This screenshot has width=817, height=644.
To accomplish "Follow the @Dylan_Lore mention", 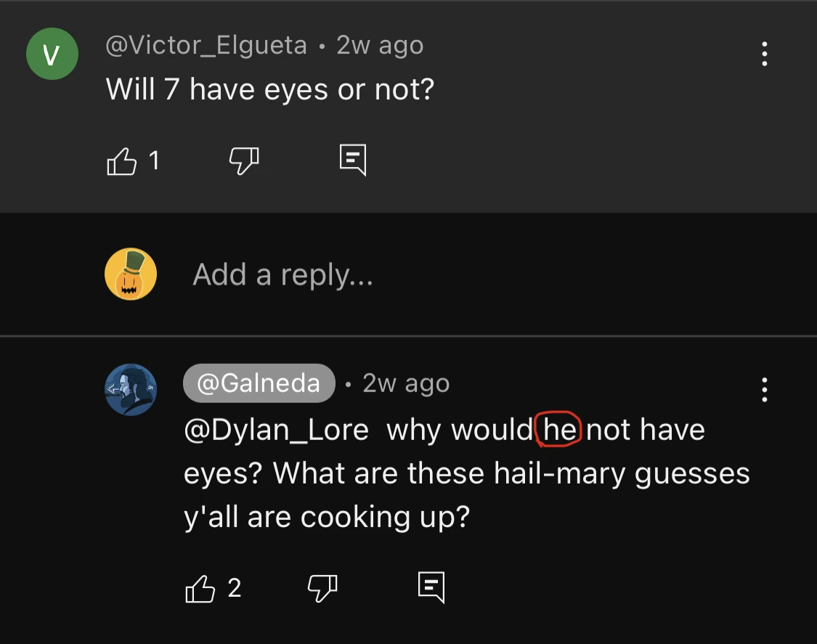I will 276,430.
